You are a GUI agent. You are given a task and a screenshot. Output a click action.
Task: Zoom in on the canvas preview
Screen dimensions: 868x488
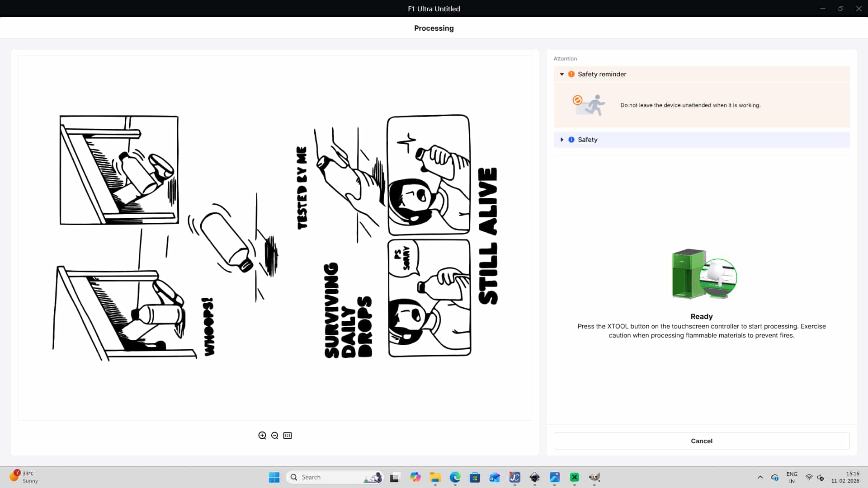pos(262,436)
